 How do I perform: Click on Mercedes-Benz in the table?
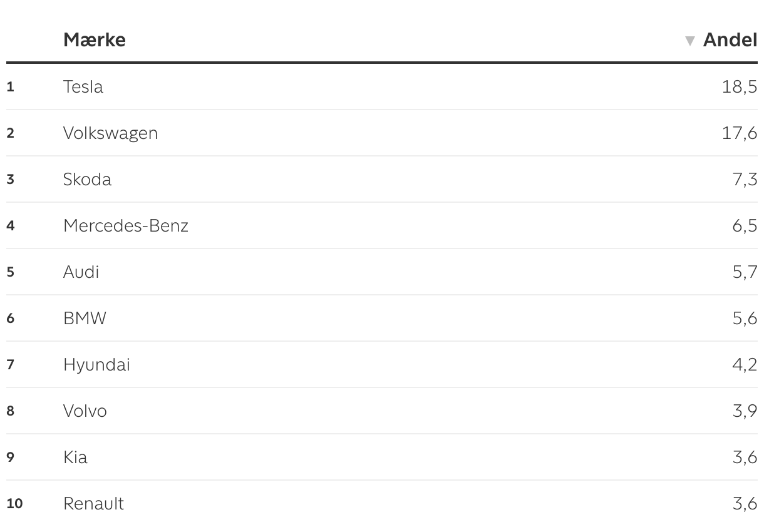pos(125,226)
